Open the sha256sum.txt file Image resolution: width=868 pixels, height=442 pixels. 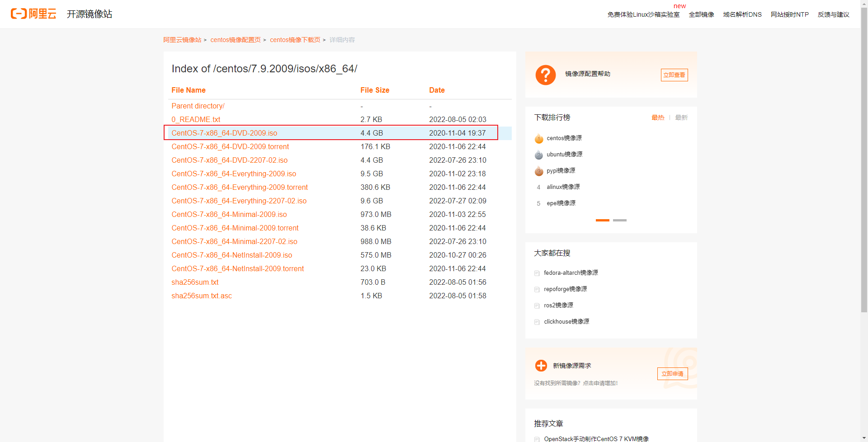(x=195, y=282)
